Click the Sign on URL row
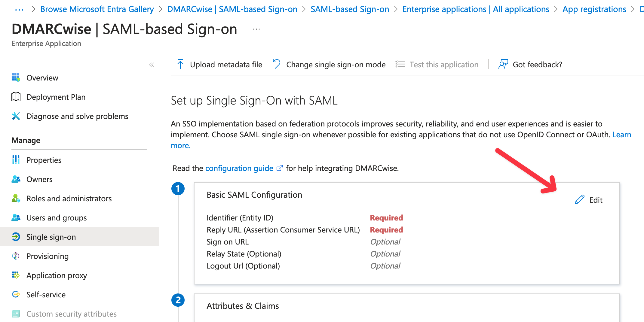Viewport: 644px width, 322px height. coord(303,242)
